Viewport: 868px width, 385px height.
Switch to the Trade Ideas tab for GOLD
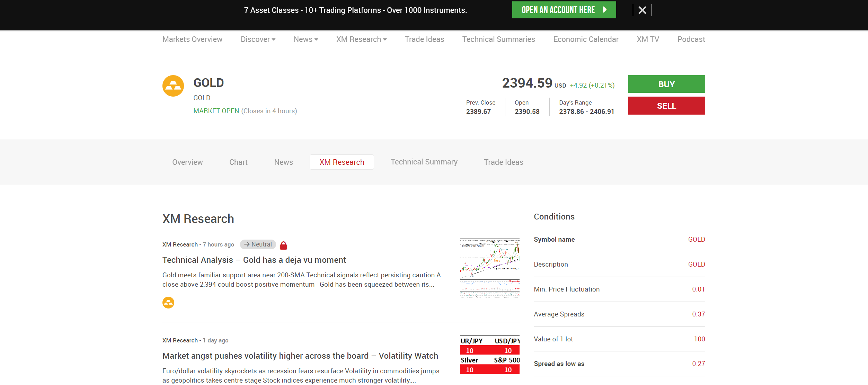pos(503,162)
